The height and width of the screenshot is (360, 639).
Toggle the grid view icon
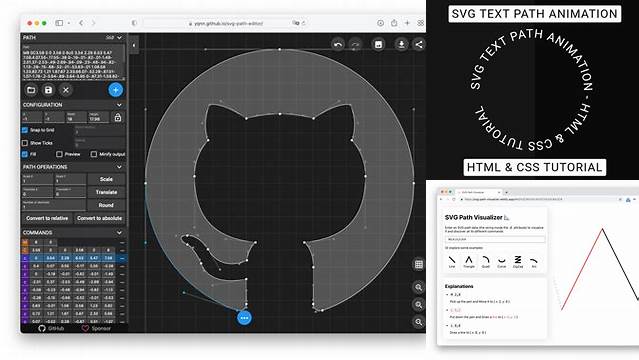pyautogui.click(x=419, y=265)
